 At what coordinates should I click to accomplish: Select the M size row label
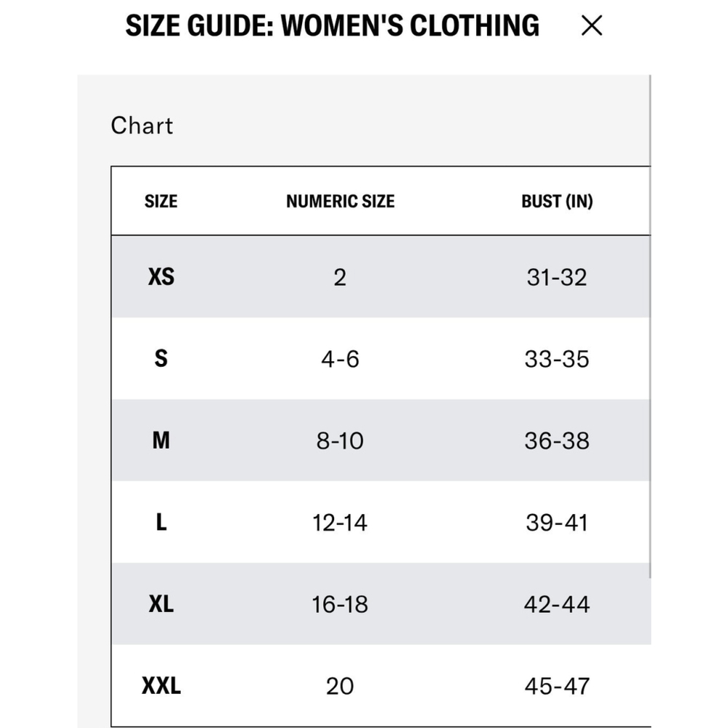(161, 440)
